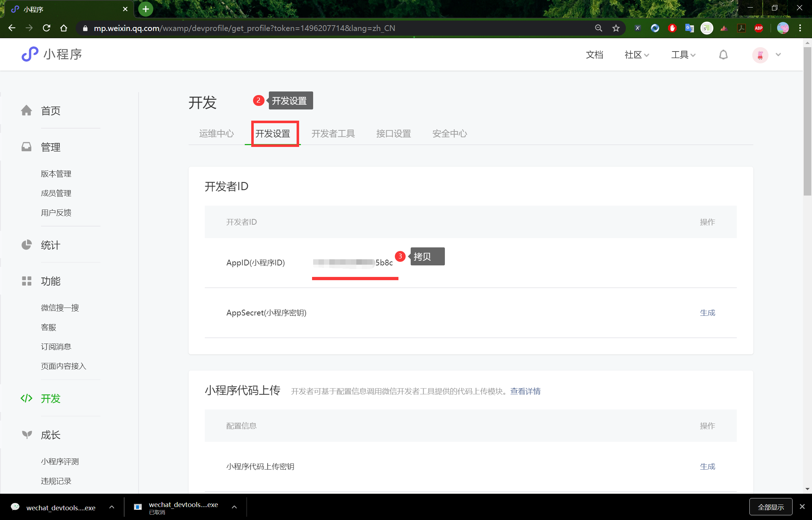Open the zoom magnifier icon in address bar
Screen dimensions: 812x520
[x=599, y=28]
